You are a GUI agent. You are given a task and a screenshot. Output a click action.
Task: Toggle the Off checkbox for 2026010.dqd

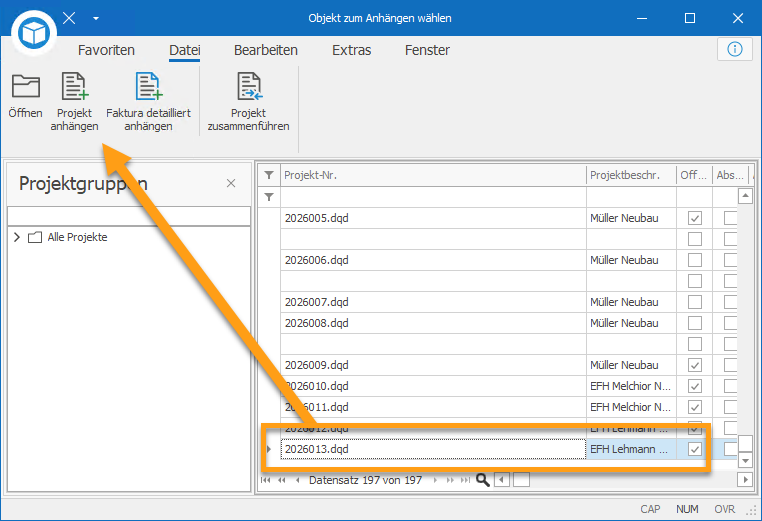pyautogui.click(x=694, y=386)
